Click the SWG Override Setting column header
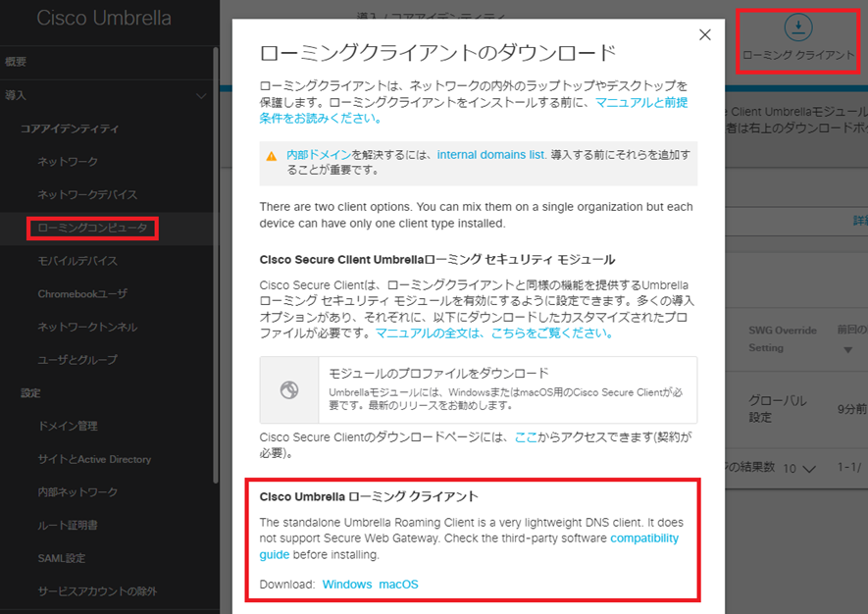The height and width of the screenshot is (614, 868). [x=783, y=338]
